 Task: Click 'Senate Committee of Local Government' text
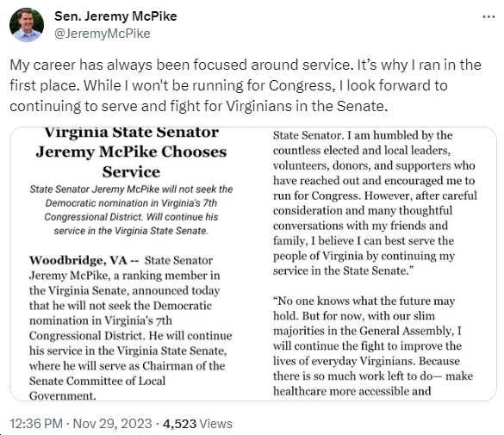97,388
